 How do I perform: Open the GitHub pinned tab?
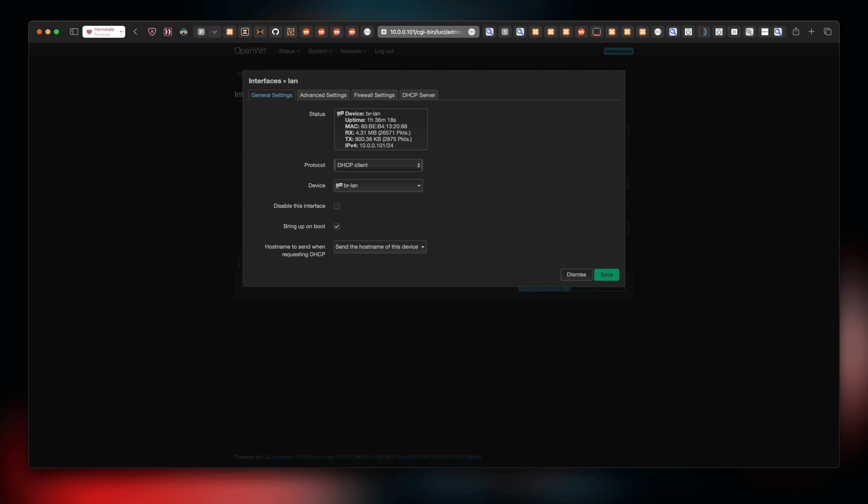[275, 32]
